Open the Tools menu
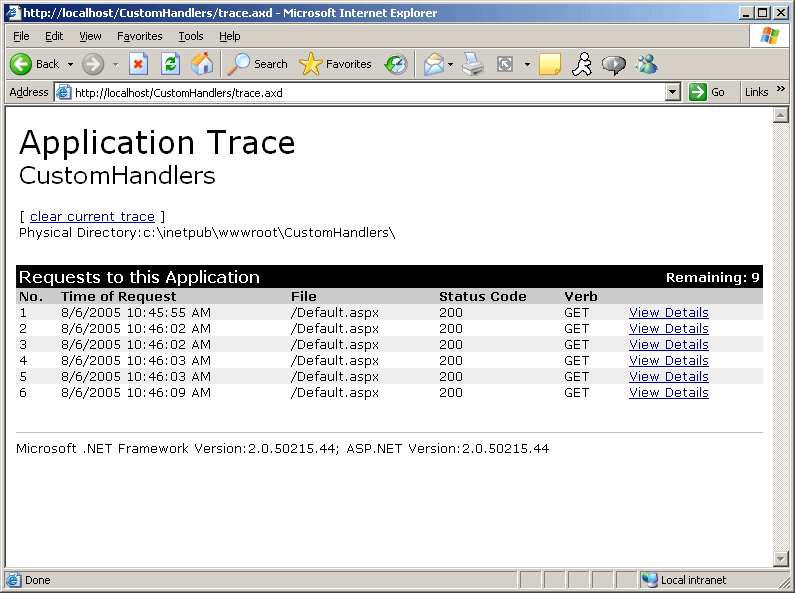Viewport: 795px width, 593px height. (x=191, y=36)
